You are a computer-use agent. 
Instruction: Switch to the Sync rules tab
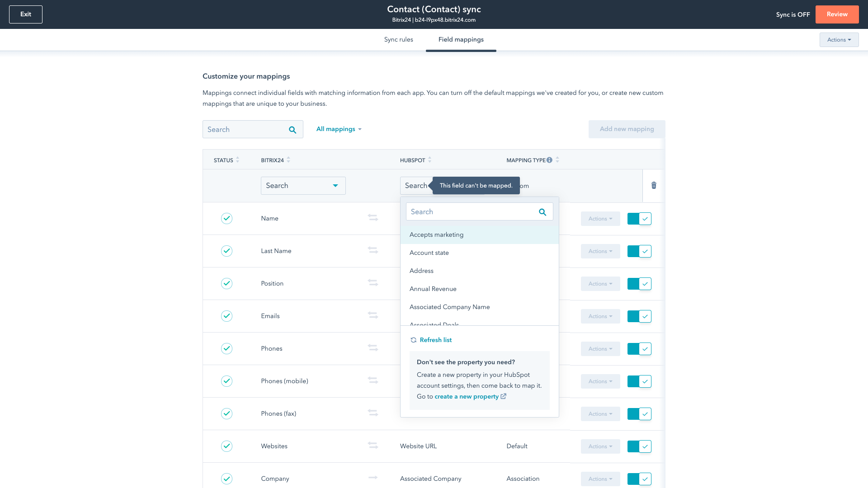point(398,39)
